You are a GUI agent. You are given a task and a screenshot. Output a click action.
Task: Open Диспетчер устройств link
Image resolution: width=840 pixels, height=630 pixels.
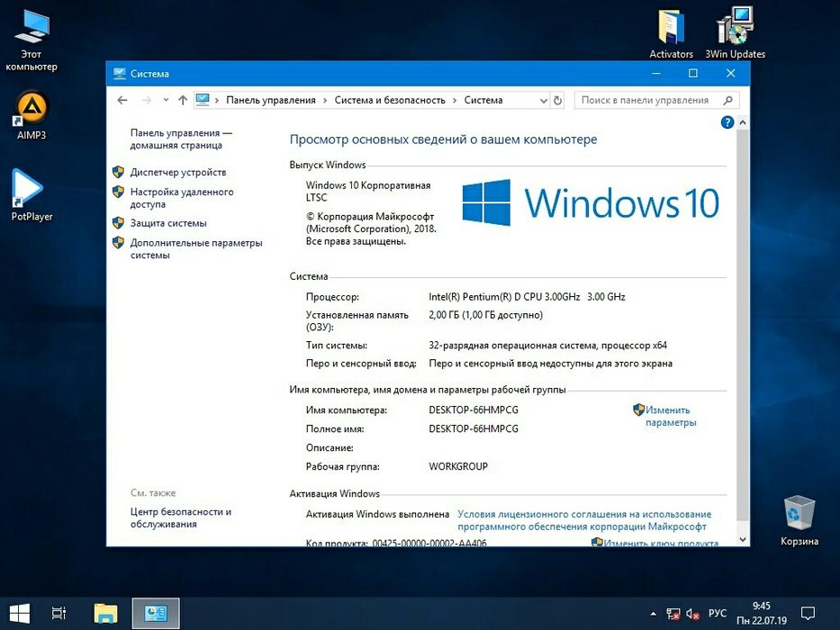coord(178,173)
